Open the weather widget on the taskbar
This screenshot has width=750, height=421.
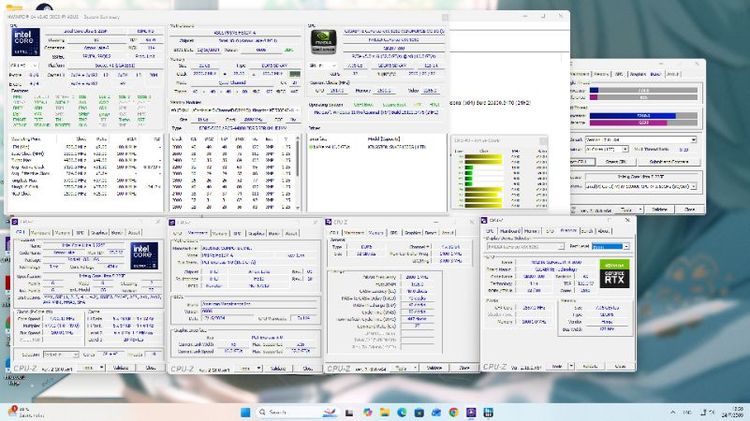pyautogui.click(x=24, y=412)
